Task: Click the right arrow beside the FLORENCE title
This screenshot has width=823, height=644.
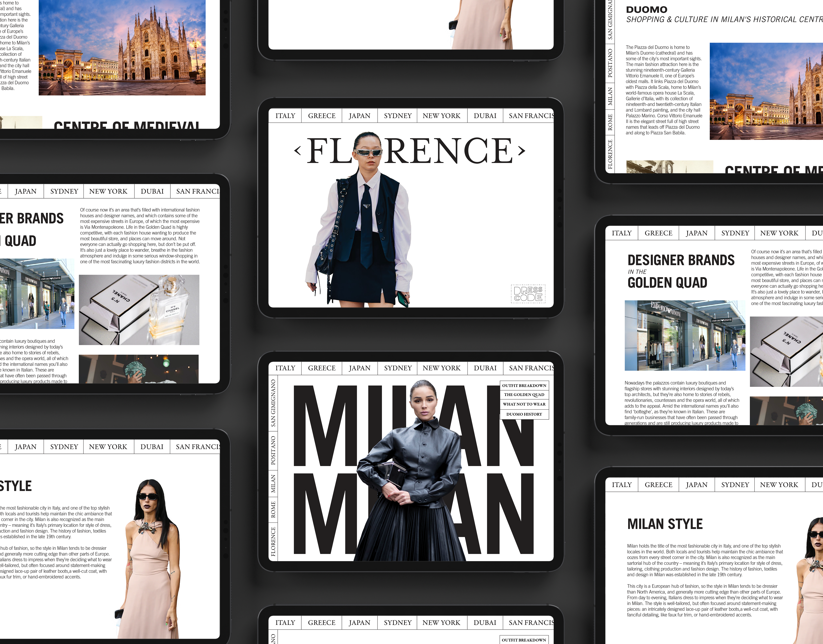Action: pos(521,151)
